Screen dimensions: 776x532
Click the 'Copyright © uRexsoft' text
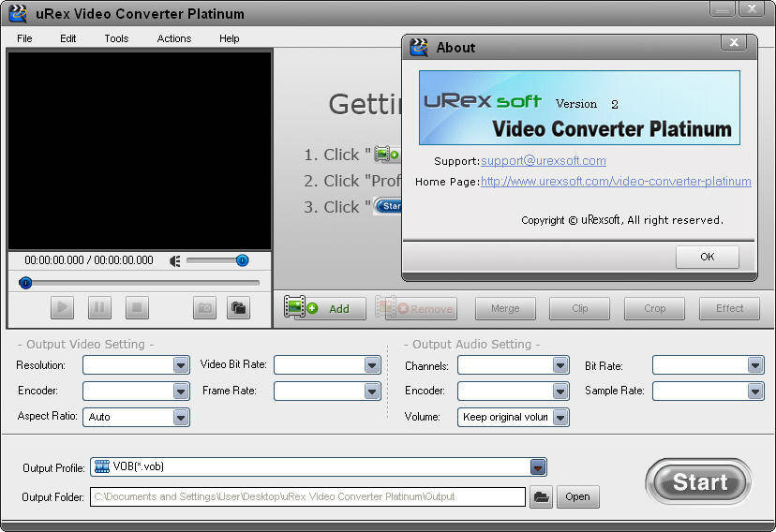coord(571,220)
